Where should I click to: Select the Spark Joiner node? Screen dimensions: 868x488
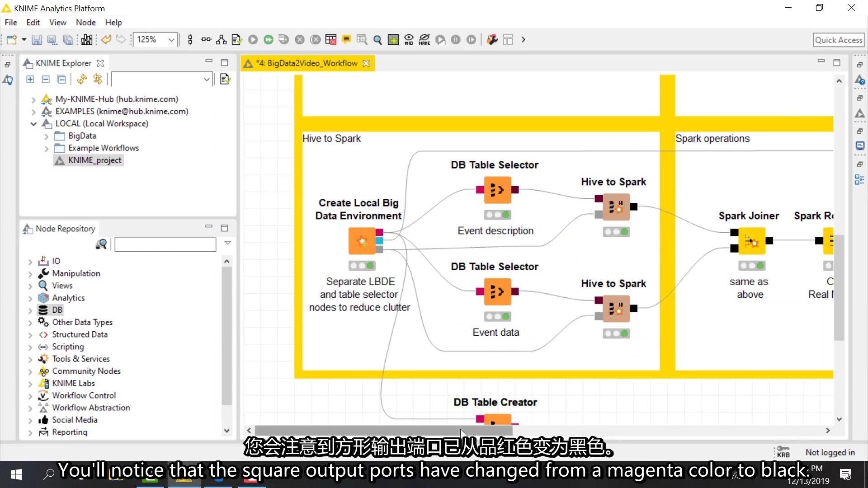pyautogui.click(x=752, y=241)
